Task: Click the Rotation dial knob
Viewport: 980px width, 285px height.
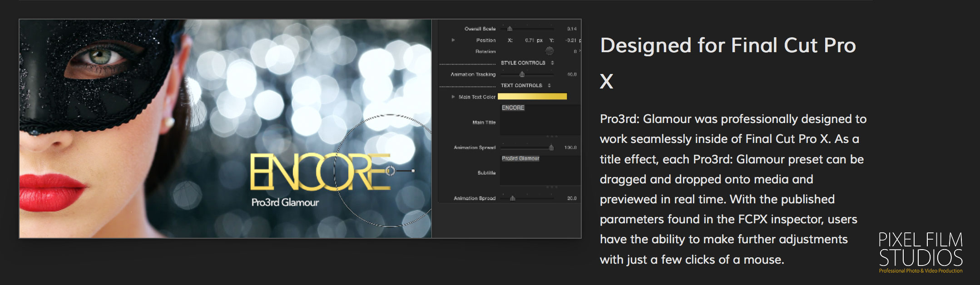Action: (549, 51)
